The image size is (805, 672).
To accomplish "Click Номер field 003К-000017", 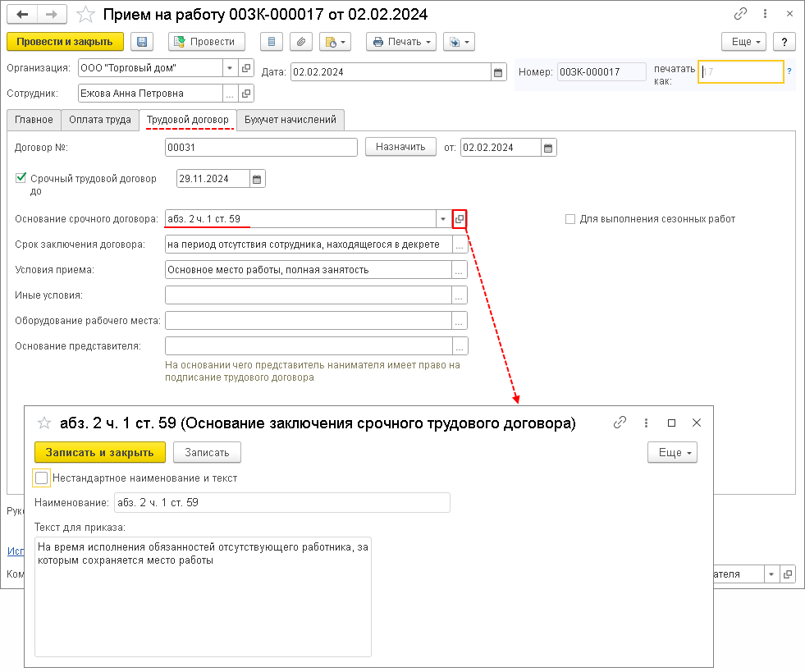I will point(601,72).
